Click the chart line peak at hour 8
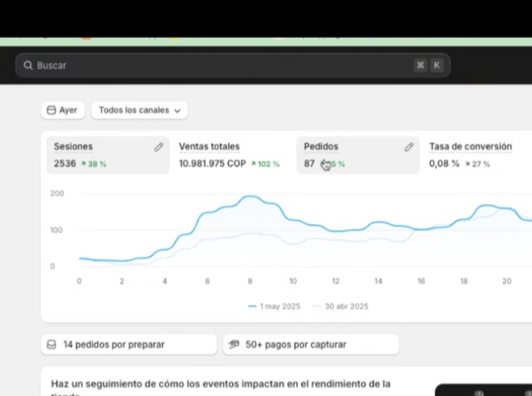532x396 pixels. (250, 197)
